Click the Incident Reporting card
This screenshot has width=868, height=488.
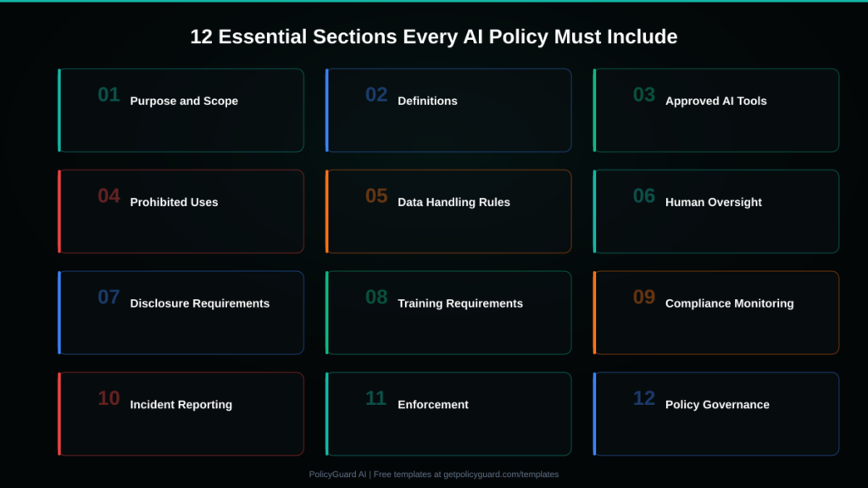tap(181, 414)
